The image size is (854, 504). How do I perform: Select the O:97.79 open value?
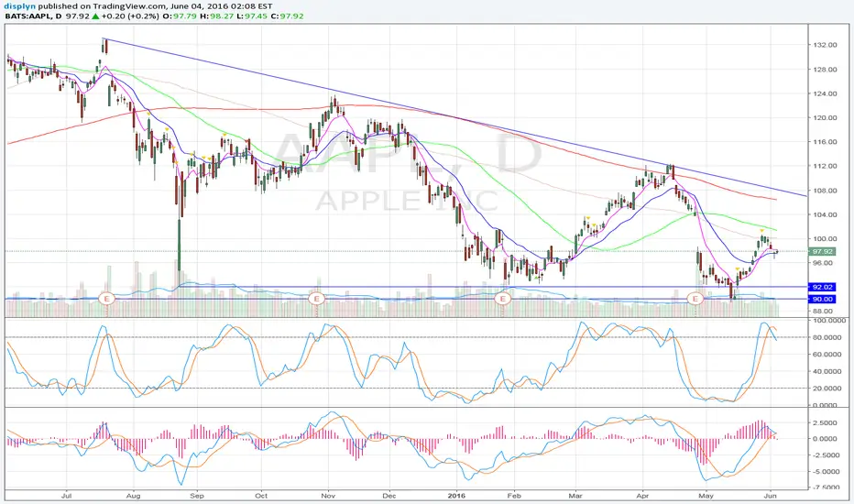pyautogui.click(x=180, y=16)
